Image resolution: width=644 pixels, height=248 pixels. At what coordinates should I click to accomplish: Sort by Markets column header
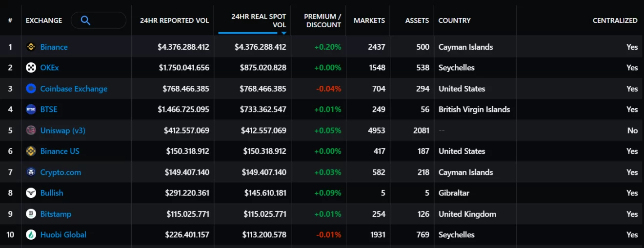tap(369, 20)
